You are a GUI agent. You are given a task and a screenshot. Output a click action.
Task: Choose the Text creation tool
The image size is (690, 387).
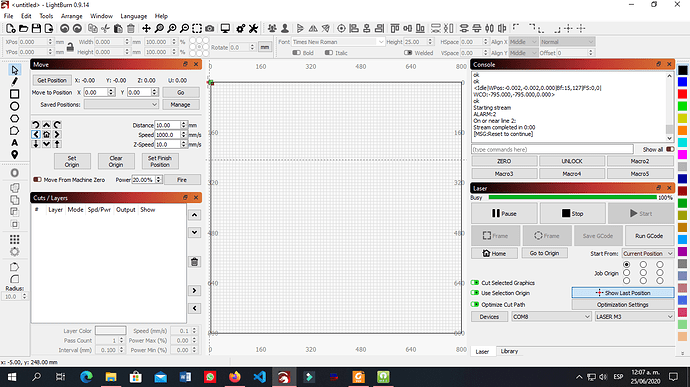point(15,143)
